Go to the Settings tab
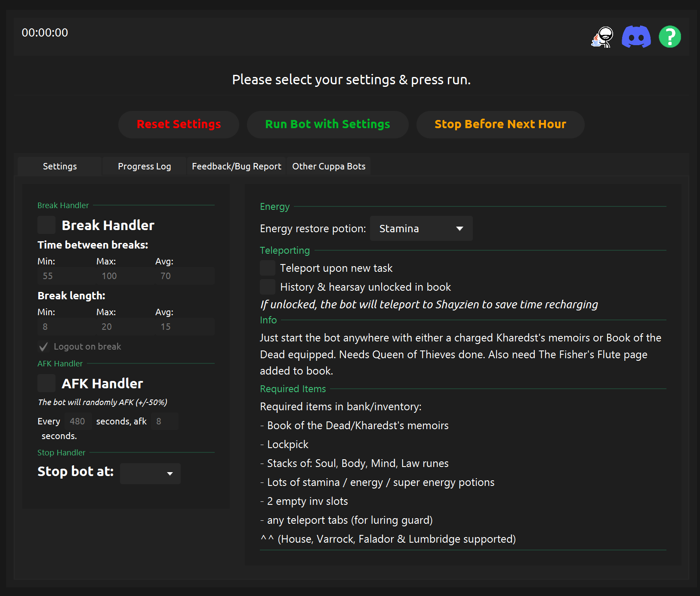The width and height of the screenshot is (700, 596). tap(60, 166)
